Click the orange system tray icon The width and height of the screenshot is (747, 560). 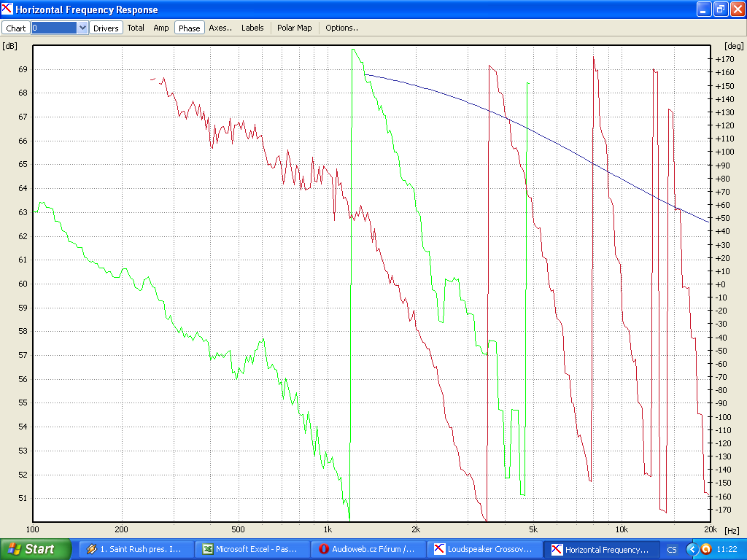click(705, 550)
